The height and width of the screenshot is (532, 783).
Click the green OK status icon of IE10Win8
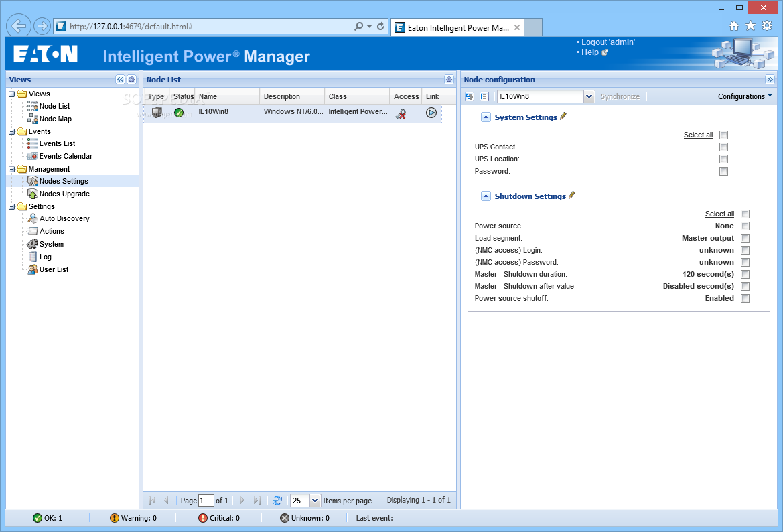click(179, 113)
